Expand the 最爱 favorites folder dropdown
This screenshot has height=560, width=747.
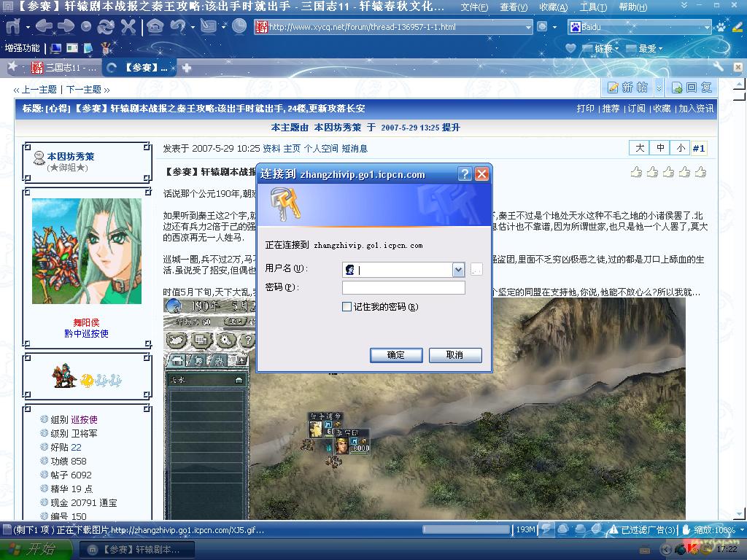point(660,49)
